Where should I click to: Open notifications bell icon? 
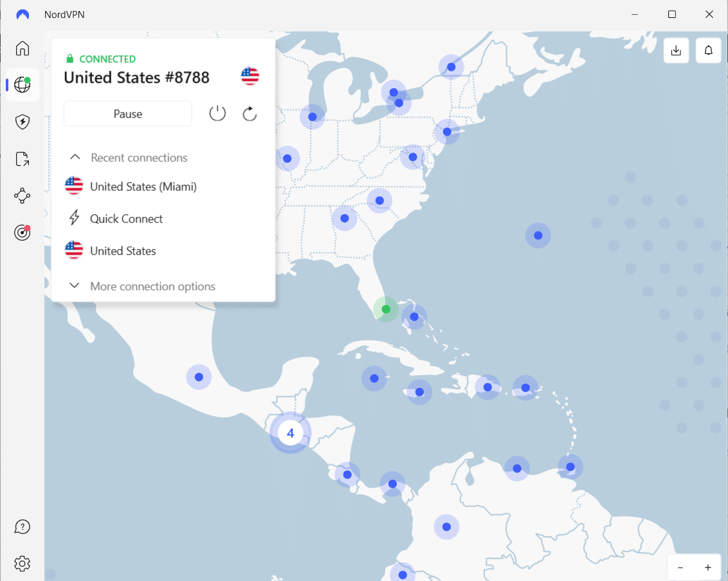[708, 50]
